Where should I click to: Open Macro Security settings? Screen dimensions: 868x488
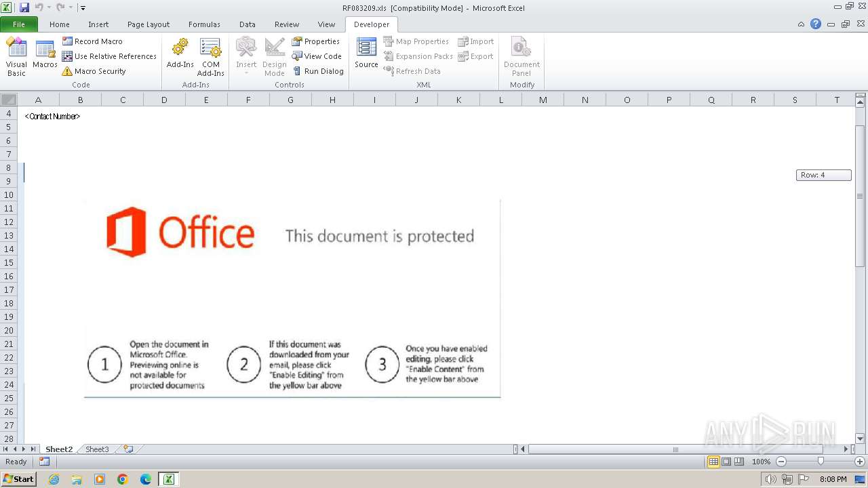[x=94, y=71]
